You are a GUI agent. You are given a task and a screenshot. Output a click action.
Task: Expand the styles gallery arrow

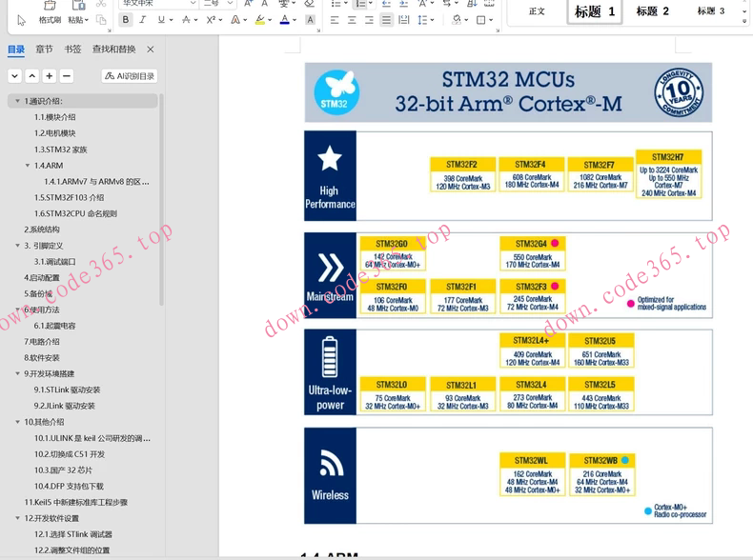(744, 22)
